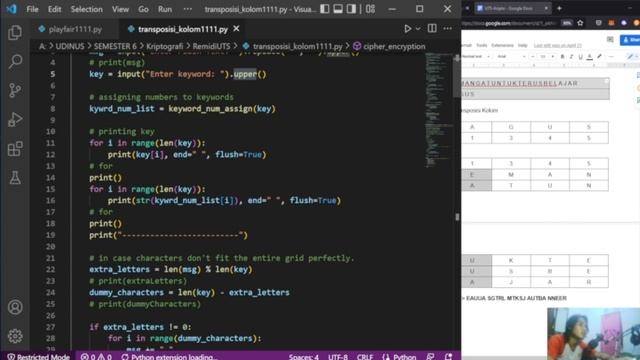Click the RemidiUTS breadcrumb
The width and height of the screenshot is (640, 360).
tap(211, 47)
